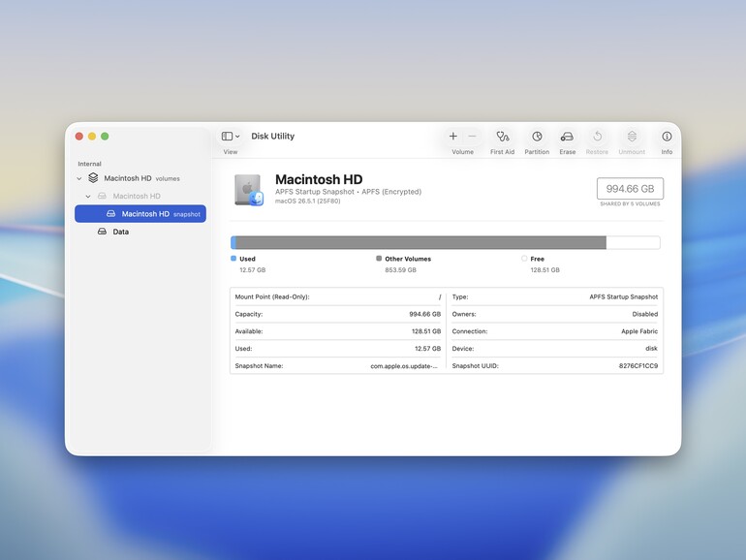Click the Restore arrow icon

click(597, 137)
